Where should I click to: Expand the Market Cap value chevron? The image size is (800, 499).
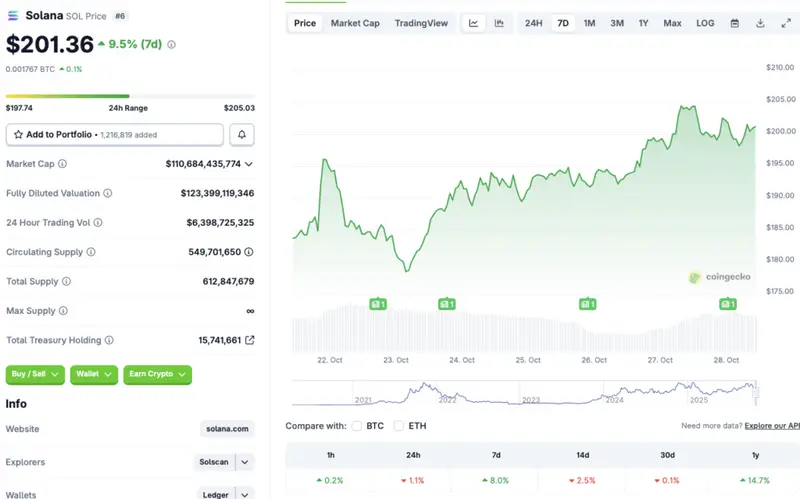(249, 163)
